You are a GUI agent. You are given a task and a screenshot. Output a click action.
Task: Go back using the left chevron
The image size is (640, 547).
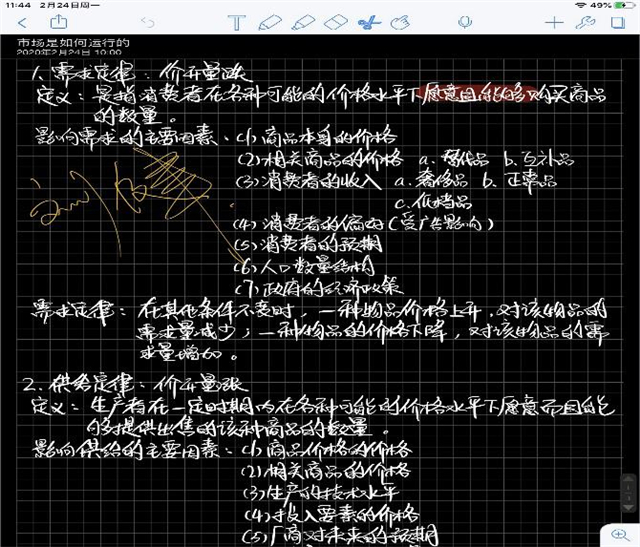tap(23, 23)
